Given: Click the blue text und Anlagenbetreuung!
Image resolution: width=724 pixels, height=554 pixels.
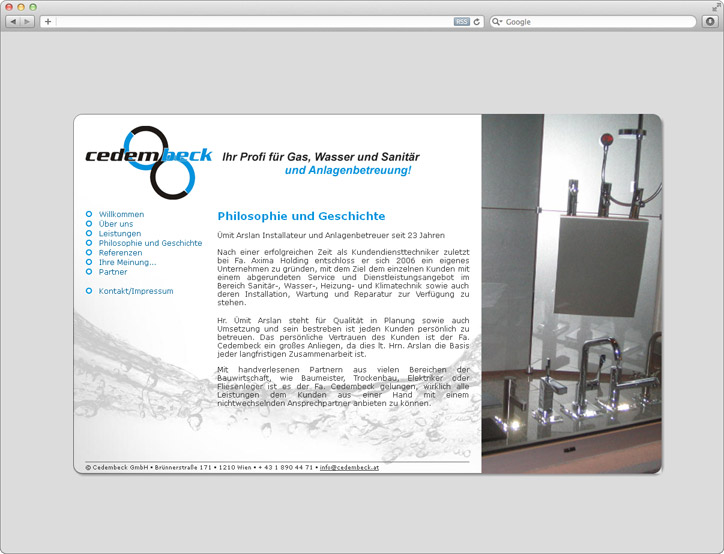Looking at the screenshot, I should 348,170.
